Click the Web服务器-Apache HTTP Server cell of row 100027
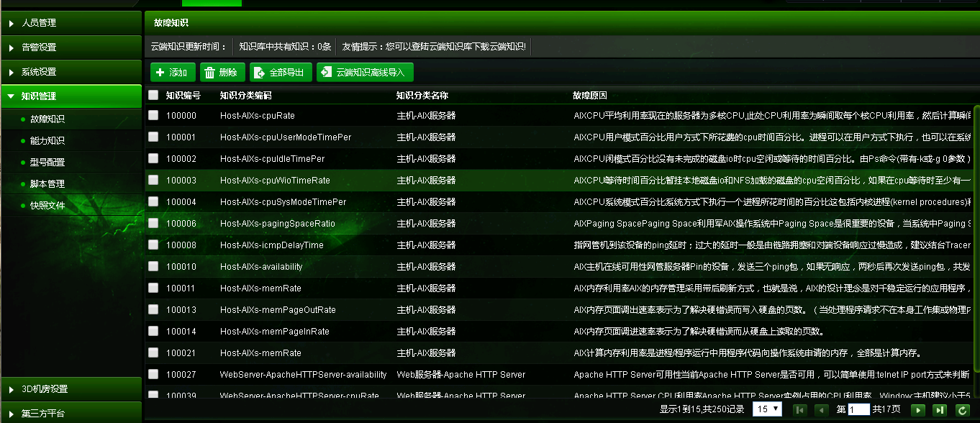This screenshot has height=423, width=980. [461, 375]
